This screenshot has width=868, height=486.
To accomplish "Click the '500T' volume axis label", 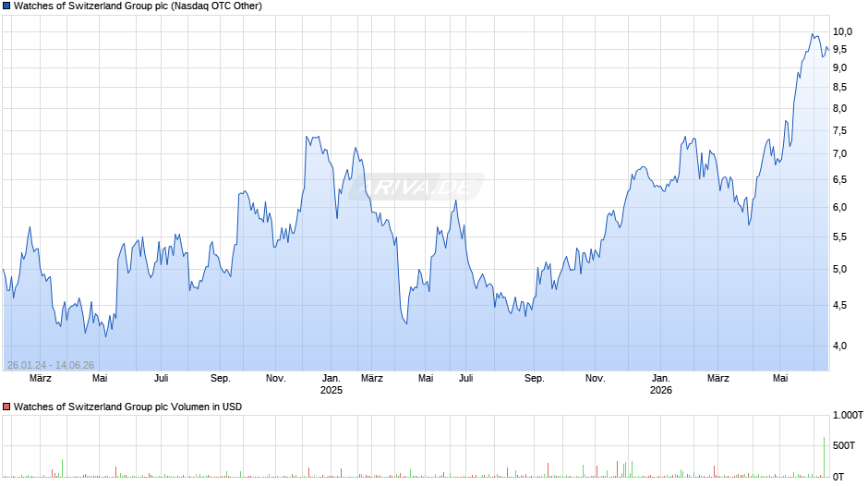I will click(x=844, y=445).
